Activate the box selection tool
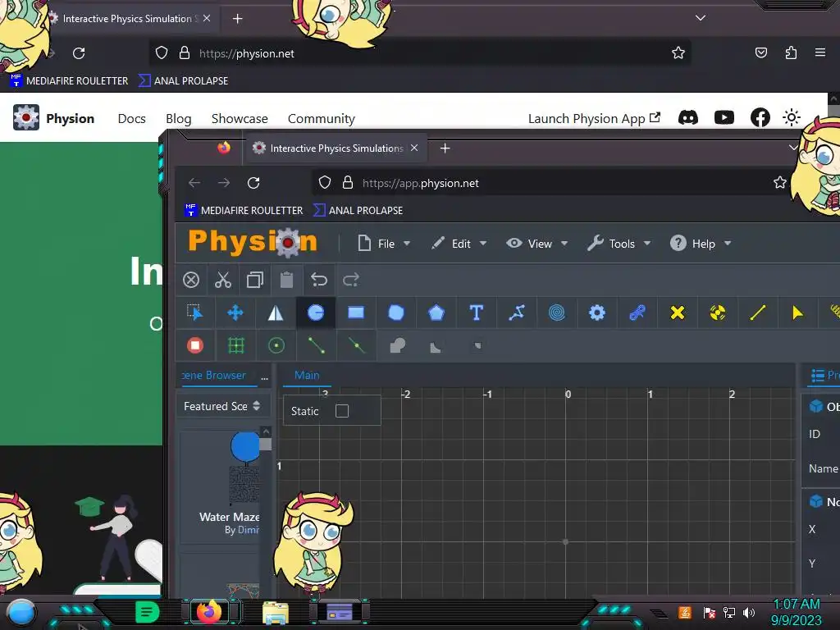840x630 pixels. [195, 313]
